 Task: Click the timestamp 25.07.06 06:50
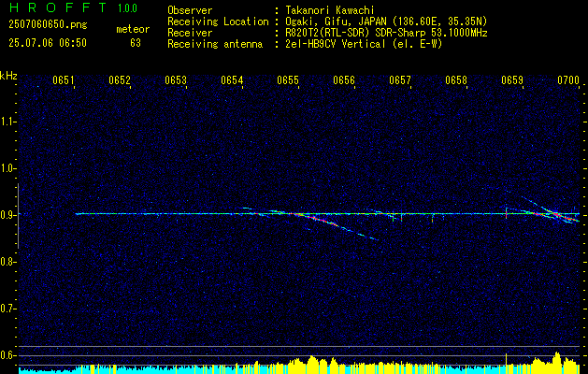click(48, 43)
